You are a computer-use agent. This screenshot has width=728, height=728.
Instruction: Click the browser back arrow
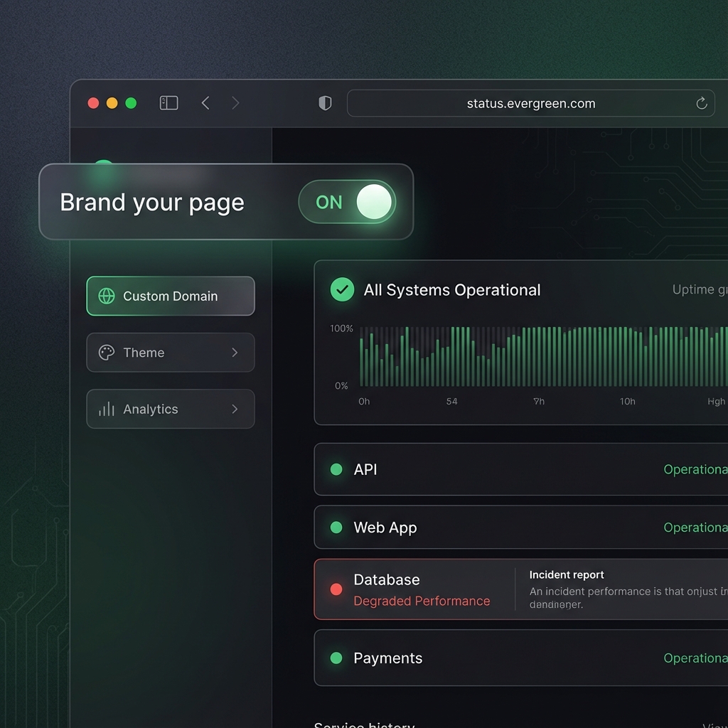click(205, 103)
